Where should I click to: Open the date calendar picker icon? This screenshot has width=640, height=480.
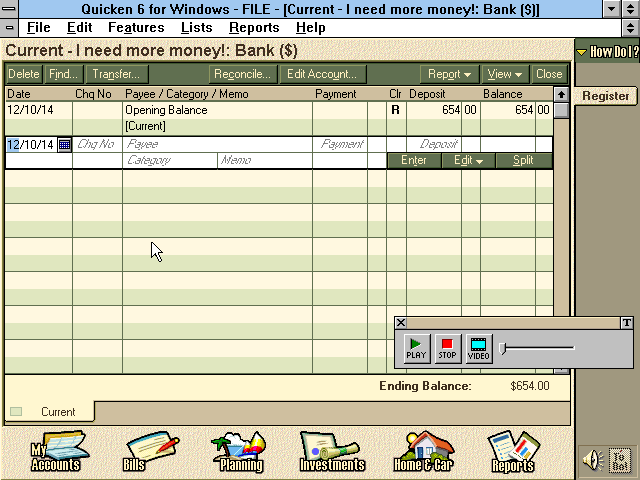click(x=64, y=144)
